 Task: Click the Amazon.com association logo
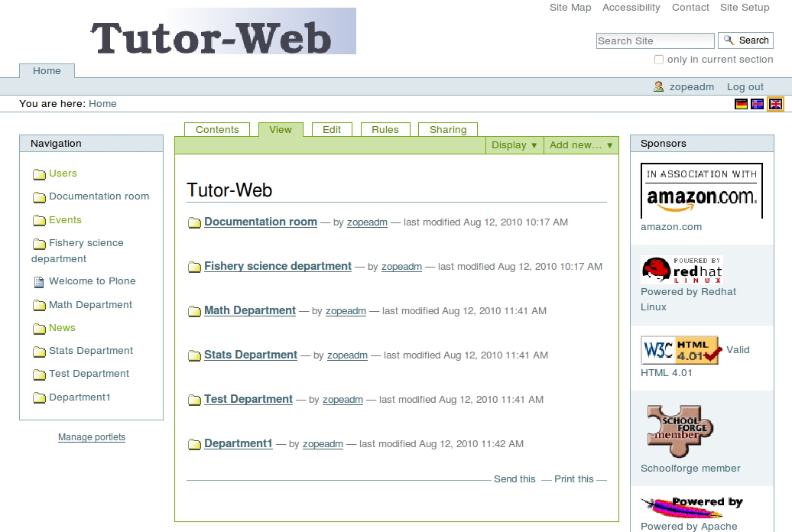pos(702,190)
